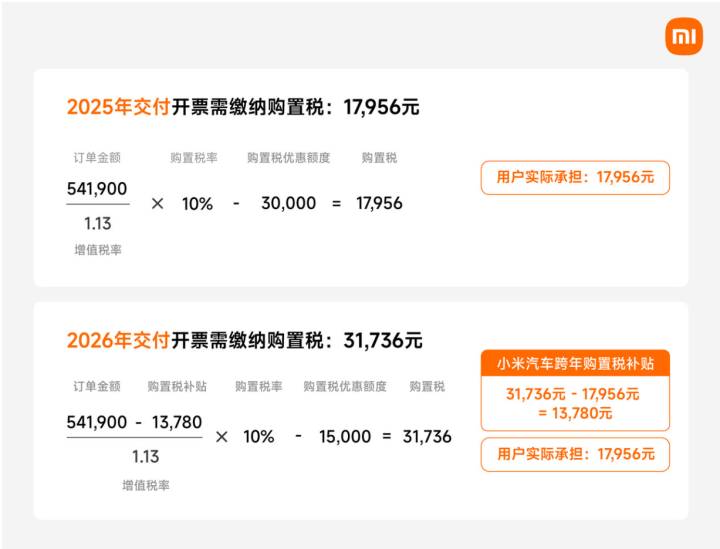Click the 10% tax rate in the 2025 formula
Viewport: 720px width, 549px height.
click(197, 204)
